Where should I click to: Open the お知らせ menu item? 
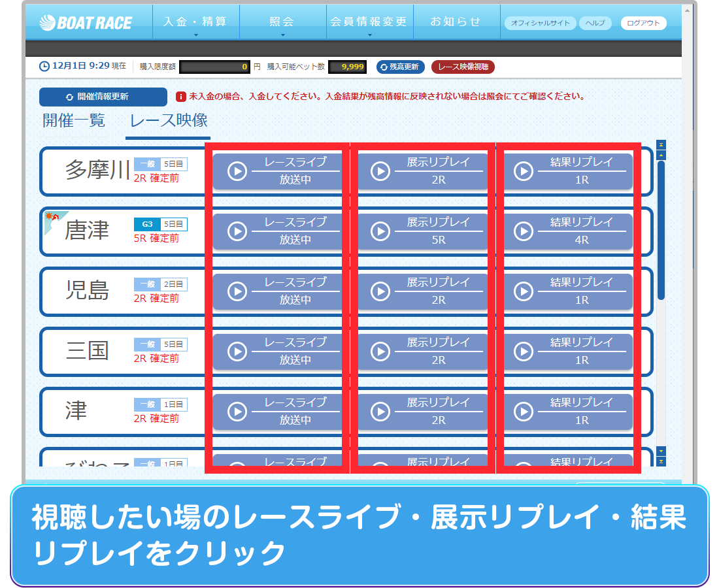pyautogui.click(x=456, y=23)
